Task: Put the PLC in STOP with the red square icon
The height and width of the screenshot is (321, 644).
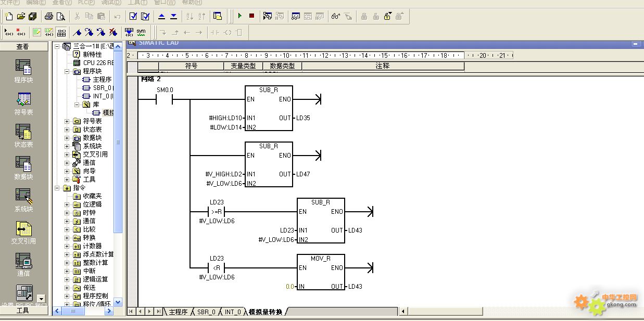Action: pyautogui.click(x=252, y=16)
